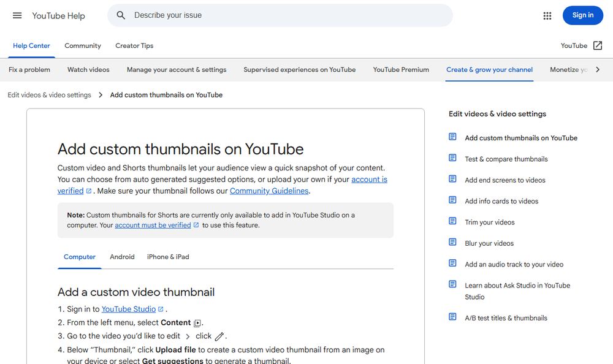Click the YouTube Help title

(x=59, y=16)
